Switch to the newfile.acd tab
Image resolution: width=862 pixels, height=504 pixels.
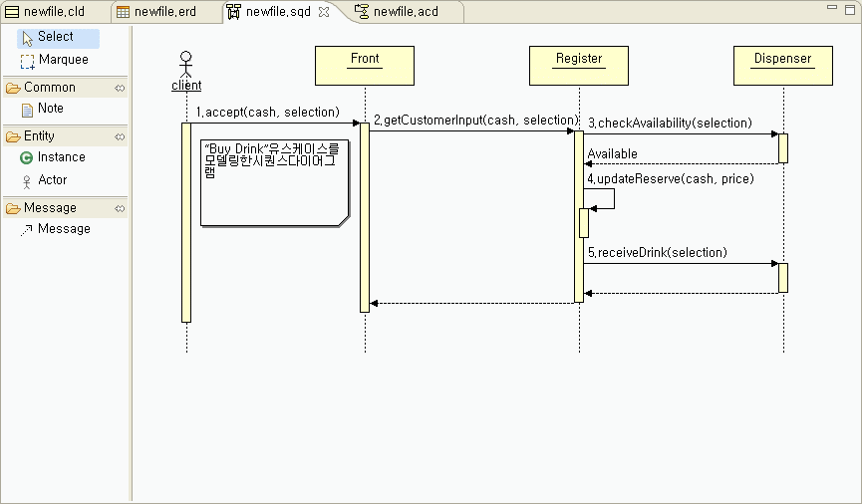pyautogui.click(x=405, y=12)
